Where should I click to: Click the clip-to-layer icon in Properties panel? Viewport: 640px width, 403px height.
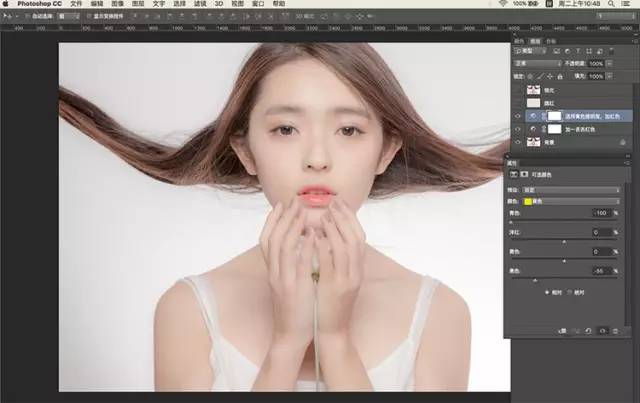(x=561, y=329)
